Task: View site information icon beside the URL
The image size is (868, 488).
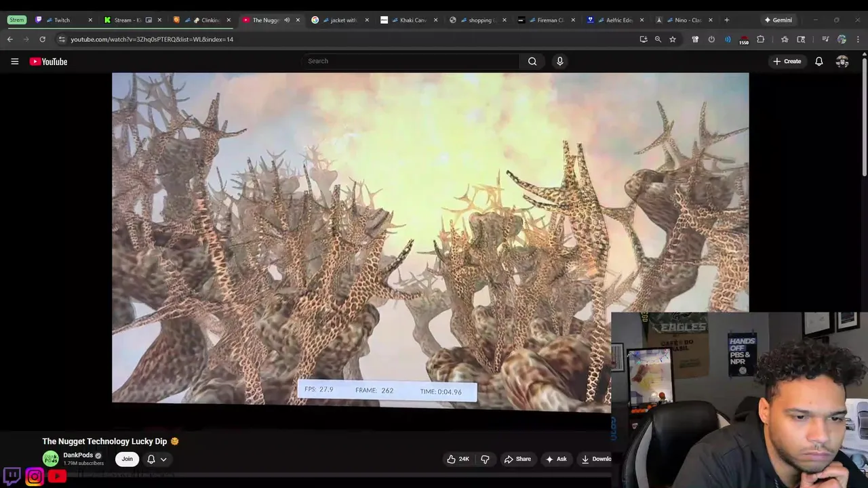Action: pyautogui.click(x=62, y=39)
